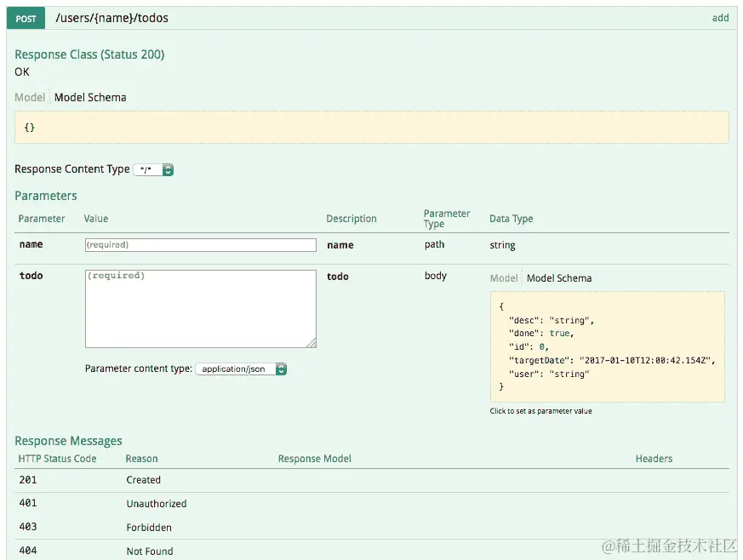The height and width of the screenshot is (560, 743).
Task: Open Response Content Type dropdown
Action: pyautogui.click(x=153, y=169)
